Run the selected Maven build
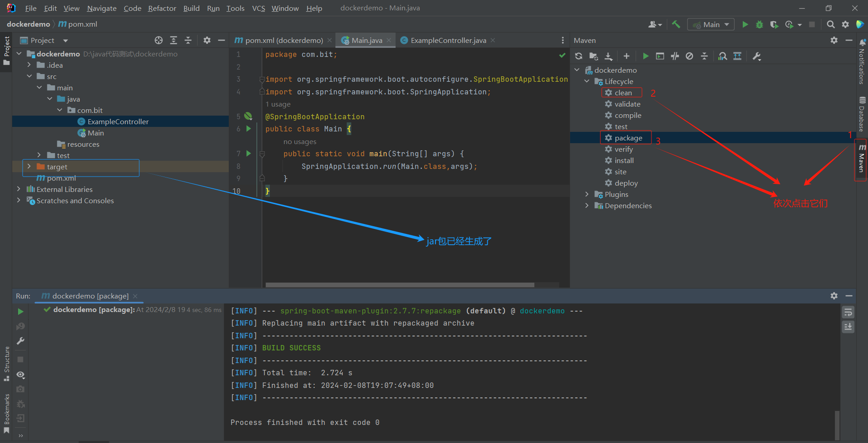This screenshot has width=868, height=443. (646, 56)
